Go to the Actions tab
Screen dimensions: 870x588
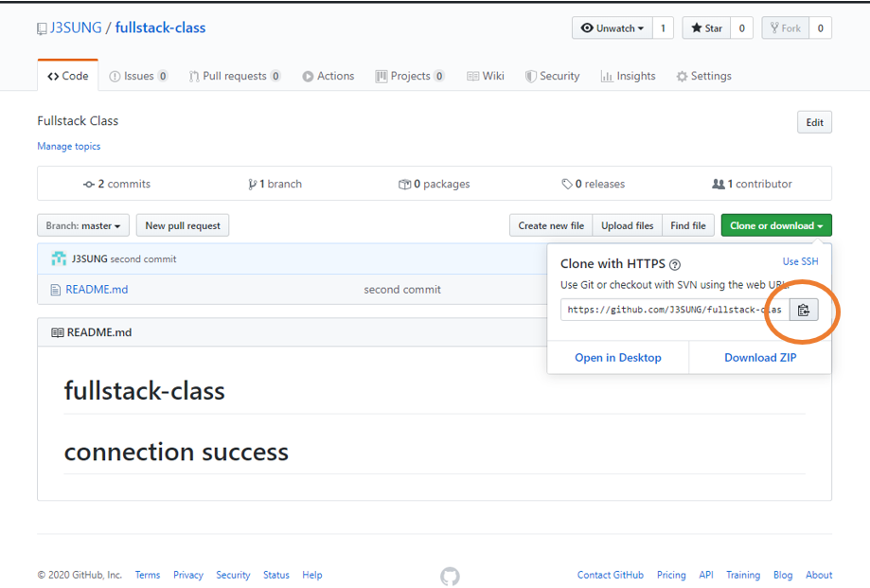point(328,76)
